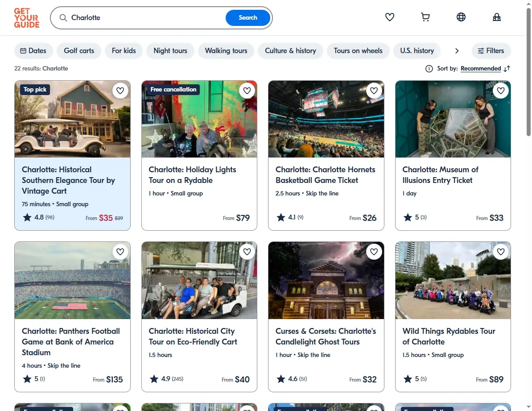Click the magnifier icon in search bar
Screen dimensions: 532x411
click(x=63, y=18)
